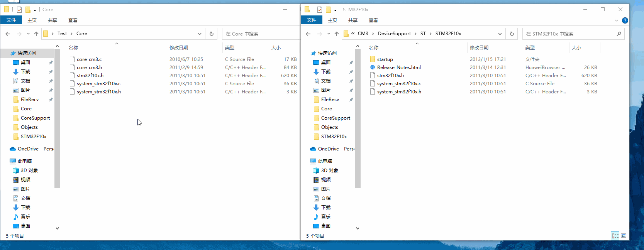Viewport: 644px width, 250px height.
Task: Open 快速访问 in STM32F10x window sidebar
Action: (x=327, y=53)
